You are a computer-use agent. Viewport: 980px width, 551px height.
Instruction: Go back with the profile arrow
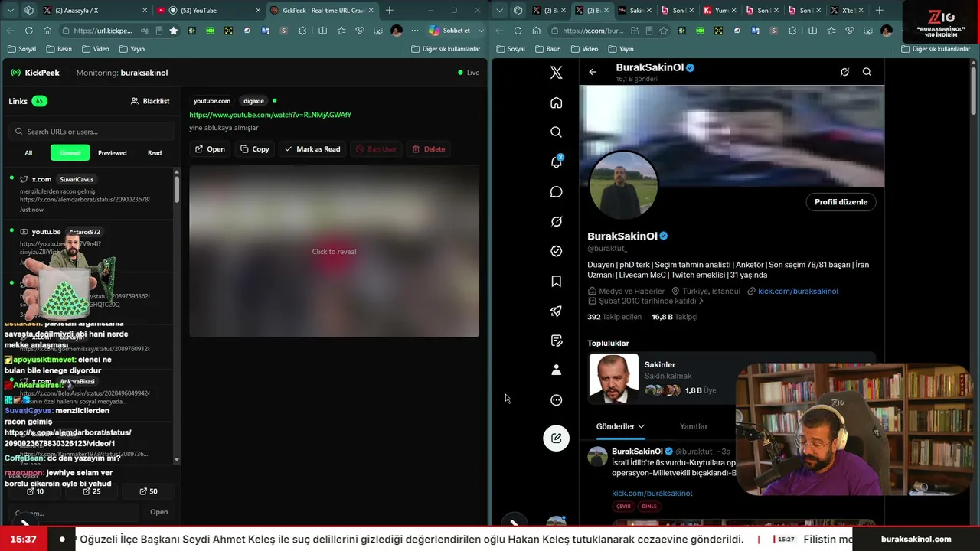tap(593, 72)
